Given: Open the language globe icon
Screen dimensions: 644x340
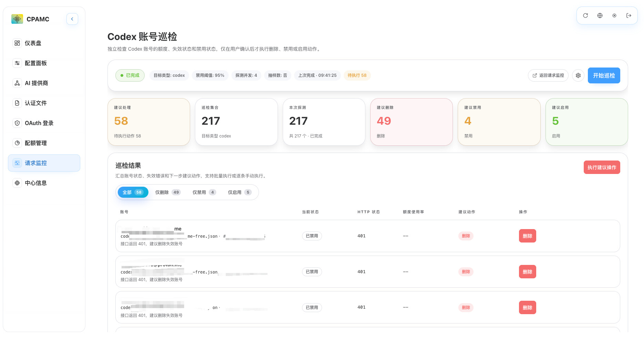Looking at the screenshot, I should coord(600,16).
